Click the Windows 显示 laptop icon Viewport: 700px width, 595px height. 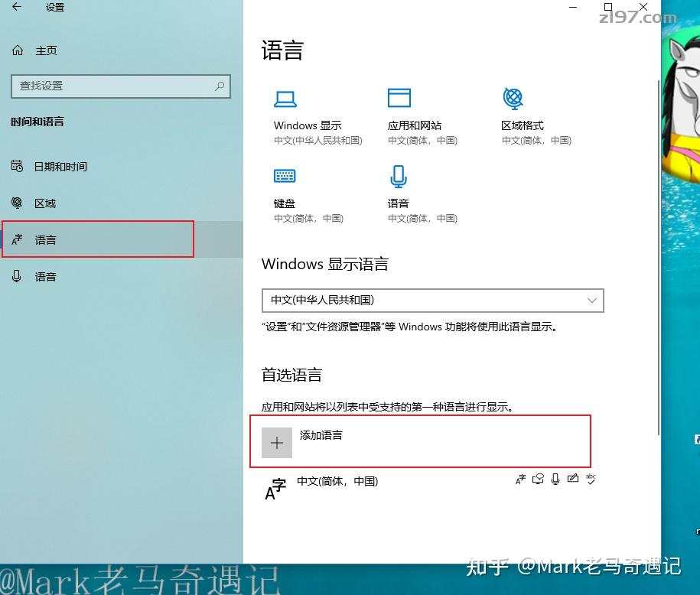tap(285, 99)
